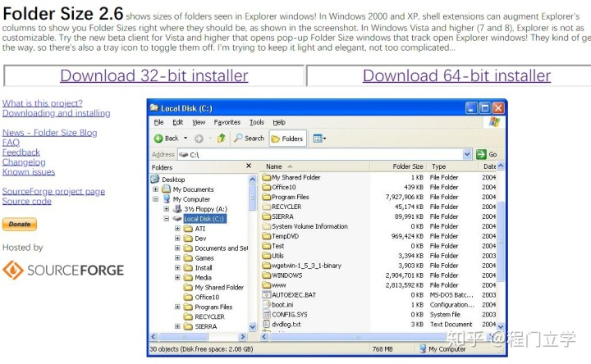The image size is (591, 364).
Task: Open Search with the magnifier toolbar button
Action: pyautogui.click(x=249, y=139)
